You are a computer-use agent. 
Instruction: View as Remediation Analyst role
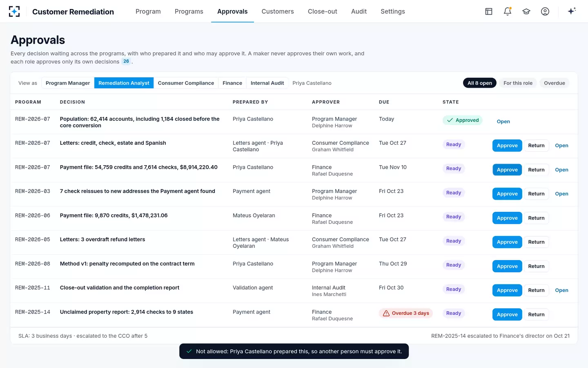click(124, 83)
